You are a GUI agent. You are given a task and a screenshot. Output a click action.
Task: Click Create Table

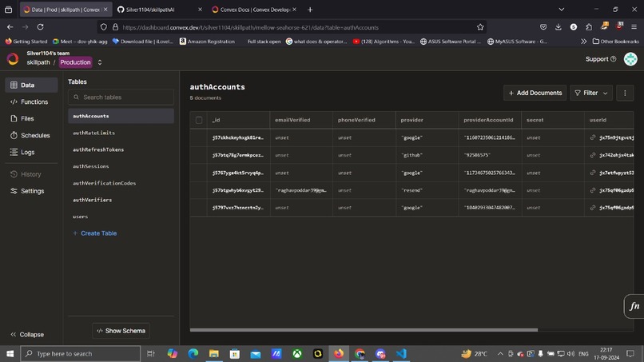pos(95,233)
